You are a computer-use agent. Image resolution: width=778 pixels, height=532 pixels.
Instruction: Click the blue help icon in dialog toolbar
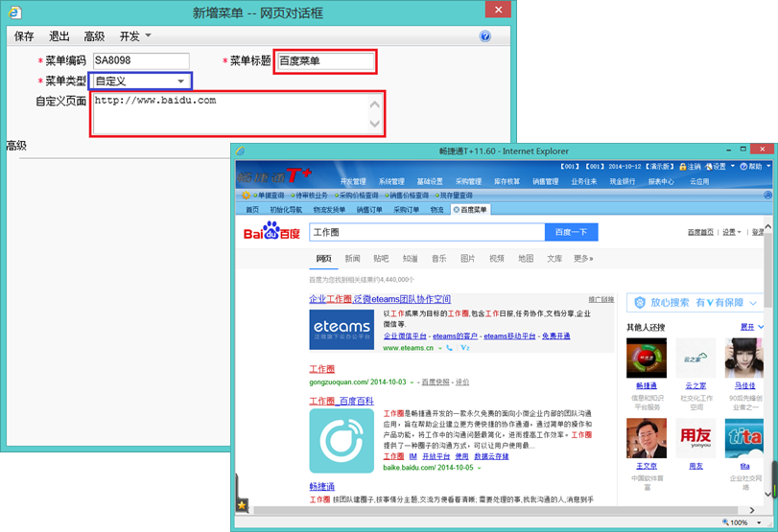[484, 35]
